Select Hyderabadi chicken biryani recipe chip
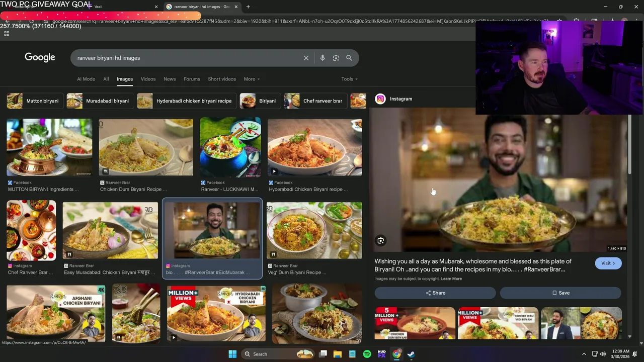 coord(187,101)
